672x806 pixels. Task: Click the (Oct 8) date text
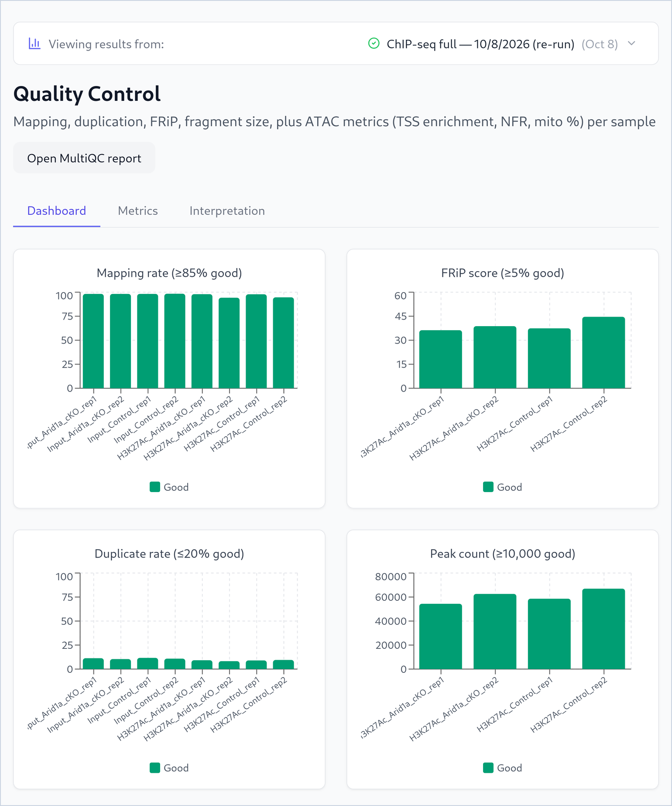(x=600, y=44)
